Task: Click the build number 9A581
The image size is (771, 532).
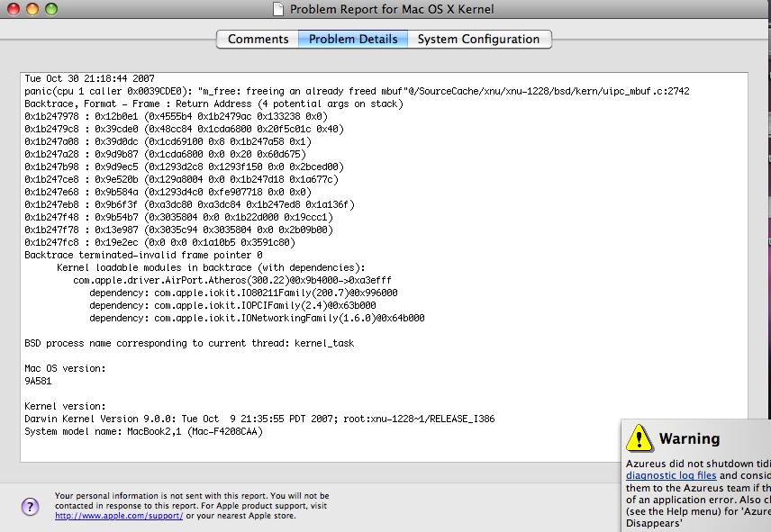Action: point(38,381)
